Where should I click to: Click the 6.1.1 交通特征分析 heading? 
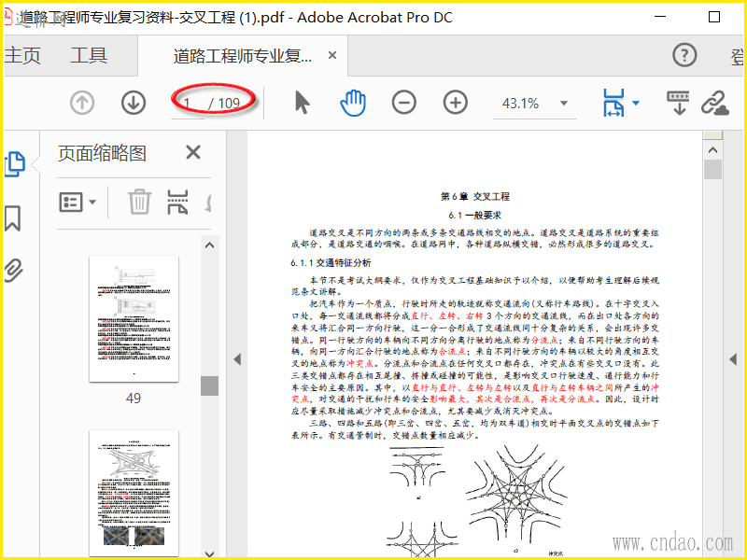331,263
